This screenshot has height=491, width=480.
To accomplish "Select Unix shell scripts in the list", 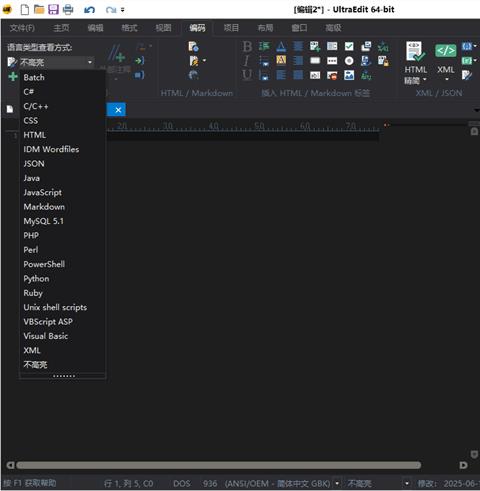I will tap(63, 307).
